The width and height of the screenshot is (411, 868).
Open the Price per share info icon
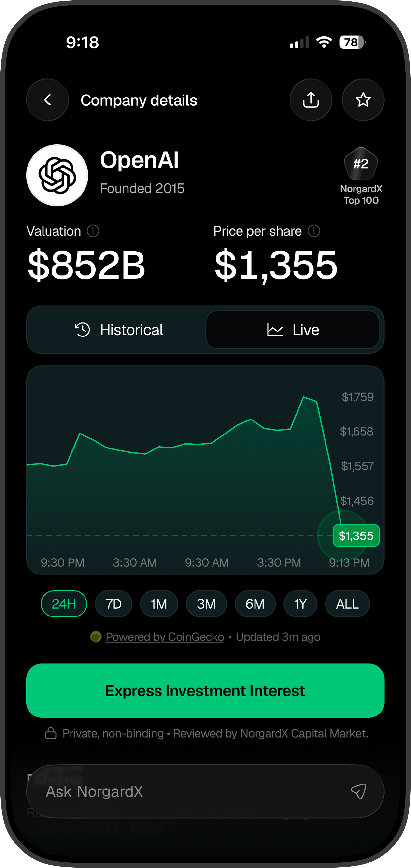click(x=314, y=231)
